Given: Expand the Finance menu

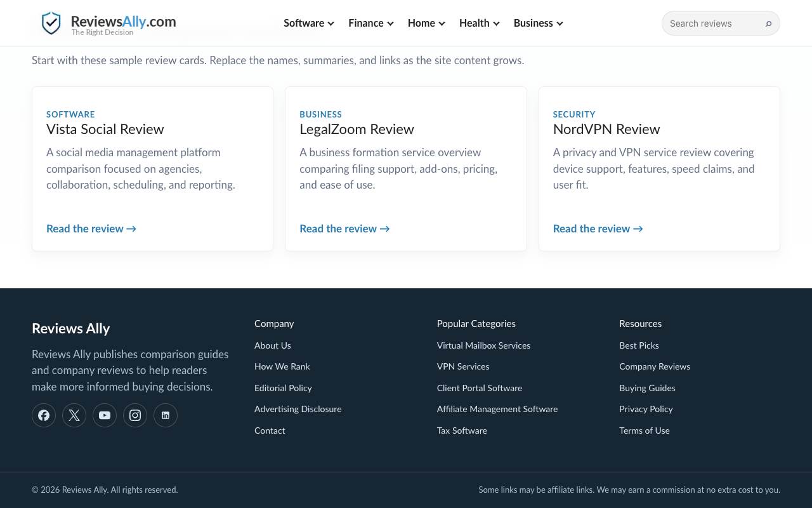Looking at the screenshot, I should point(371,23).
